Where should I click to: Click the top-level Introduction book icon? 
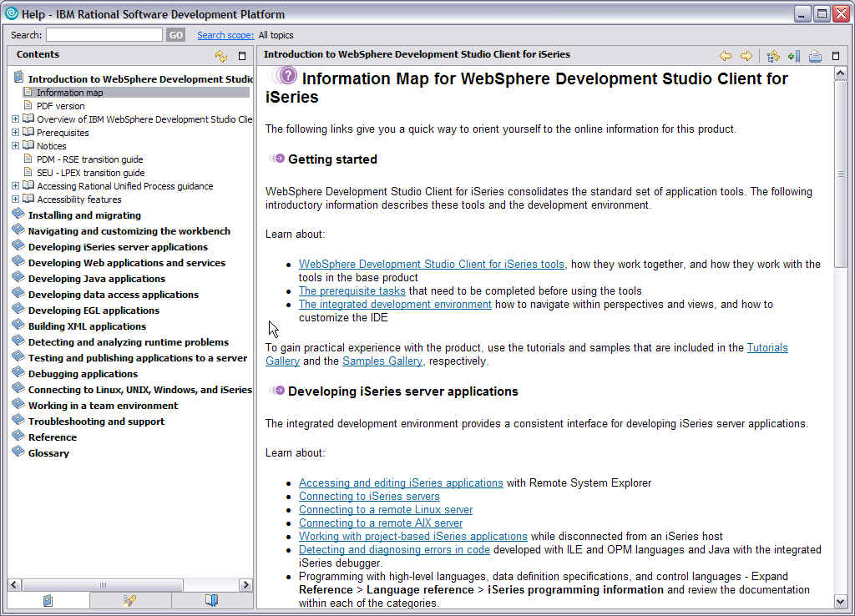click(18, 77)
